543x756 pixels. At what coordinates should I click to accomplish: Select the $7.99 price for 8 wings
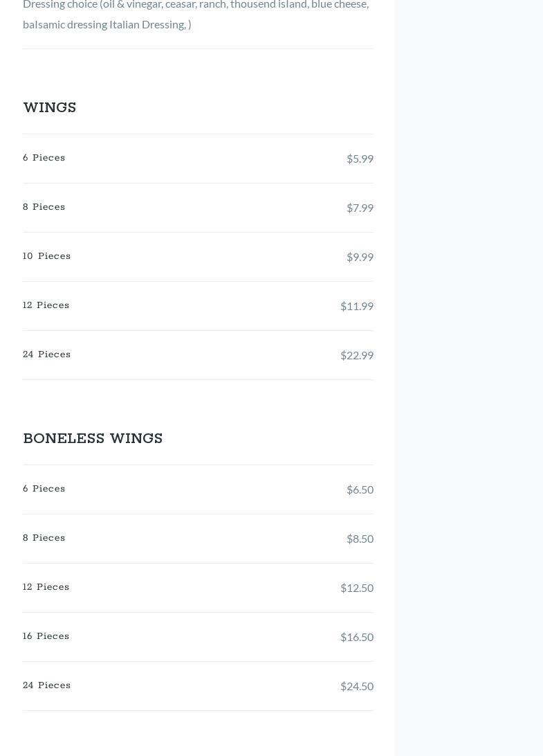pos(360,208)
